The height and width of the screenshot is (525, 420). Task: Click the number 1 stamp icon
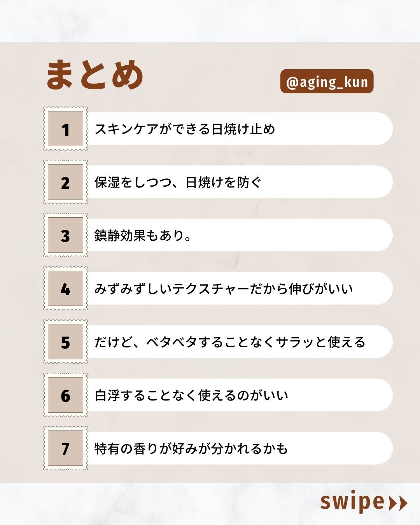[x=65, y=129]
